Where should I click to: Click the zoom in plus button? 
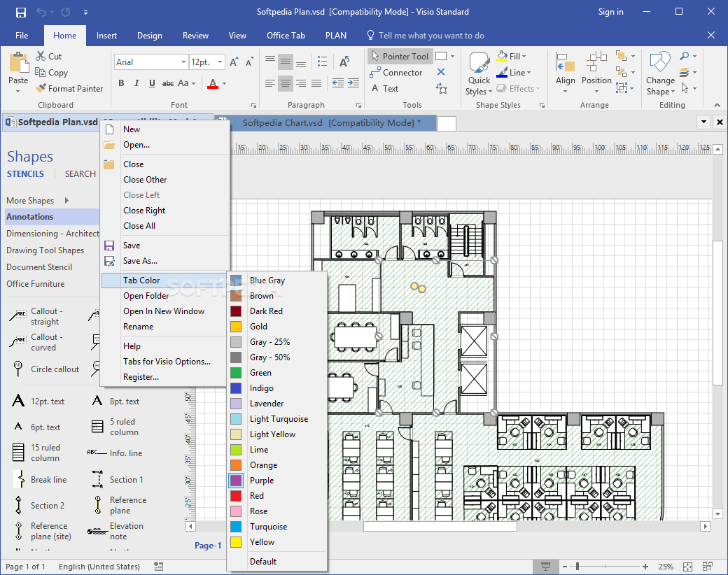coord(645,566)
